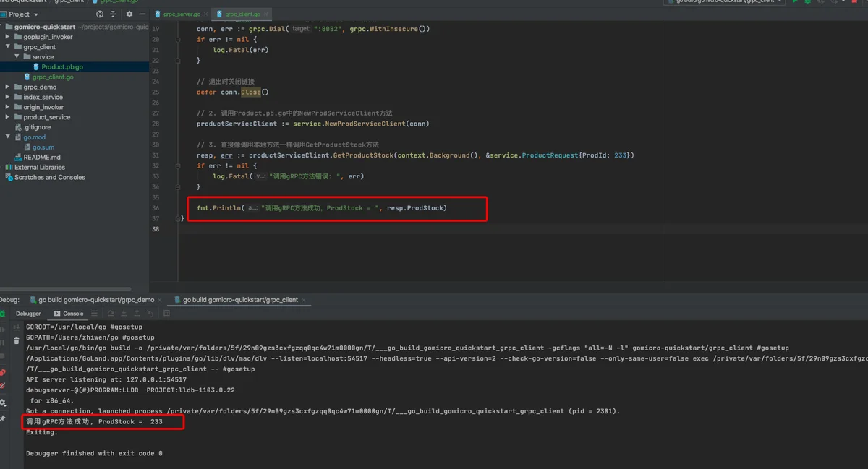Click the fmt.Println statement on line 36
This screenshot has height=469, width=868.
tap(322, 208)
